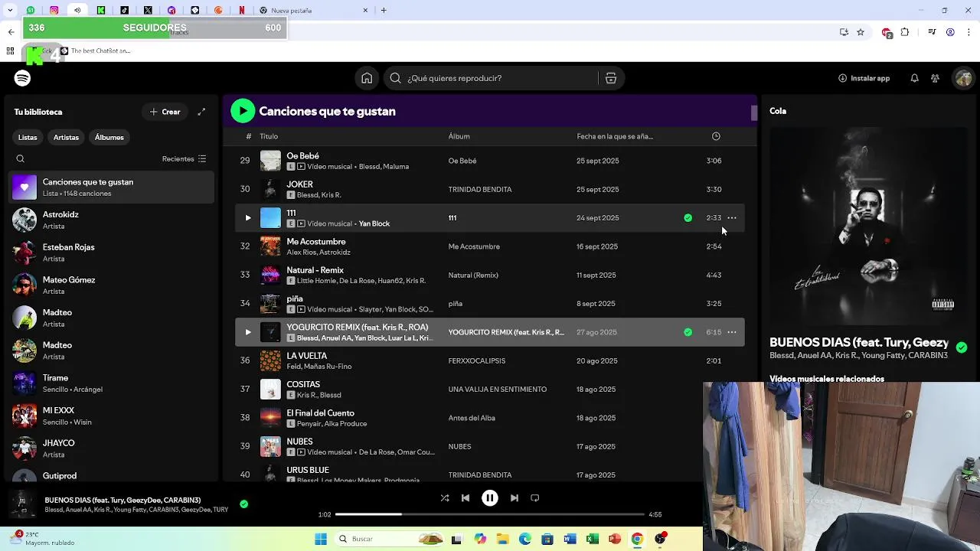Select the Álbumes filter chip

tap(109, 138)
